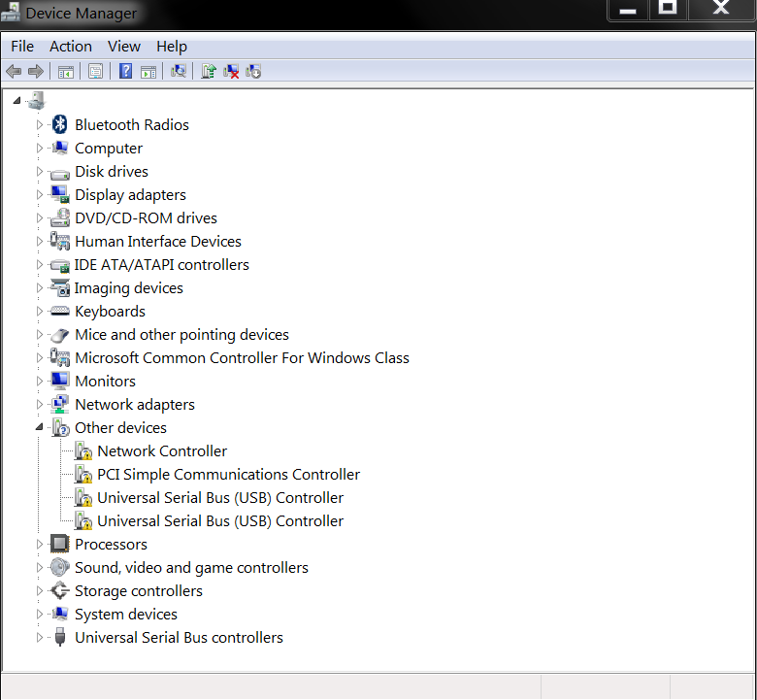The height and width of the screenshot is (700, 757).
Task: Select the Sound, video and game controllers icon
Action: (60, 567)
